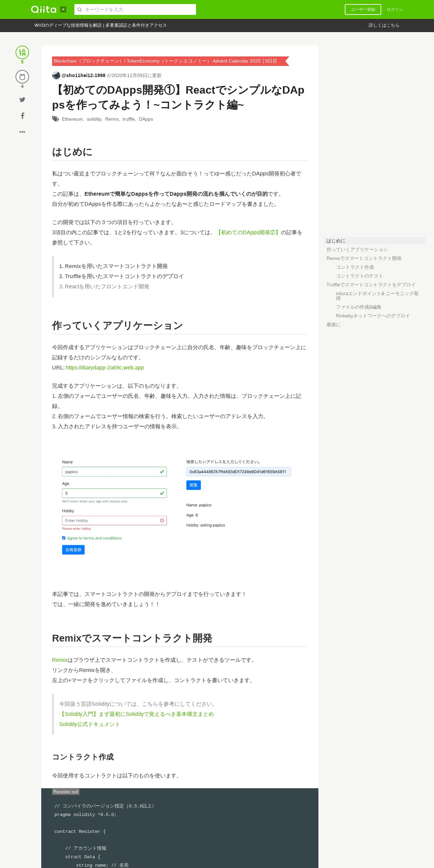Click the Solidity公式ドキュメント link
Viewport: 434px width, 868px height.
point(89,724)
